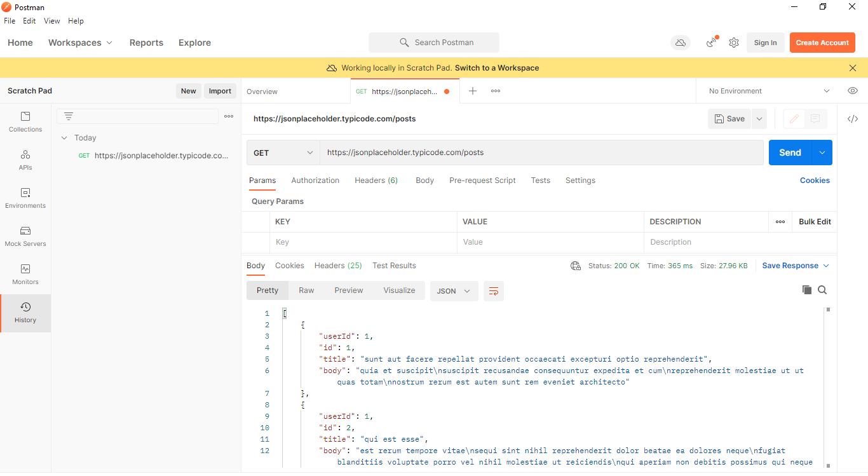Viewport: 868px width, 476px height.
Task: Click the Save button
Action: (729, 119)
